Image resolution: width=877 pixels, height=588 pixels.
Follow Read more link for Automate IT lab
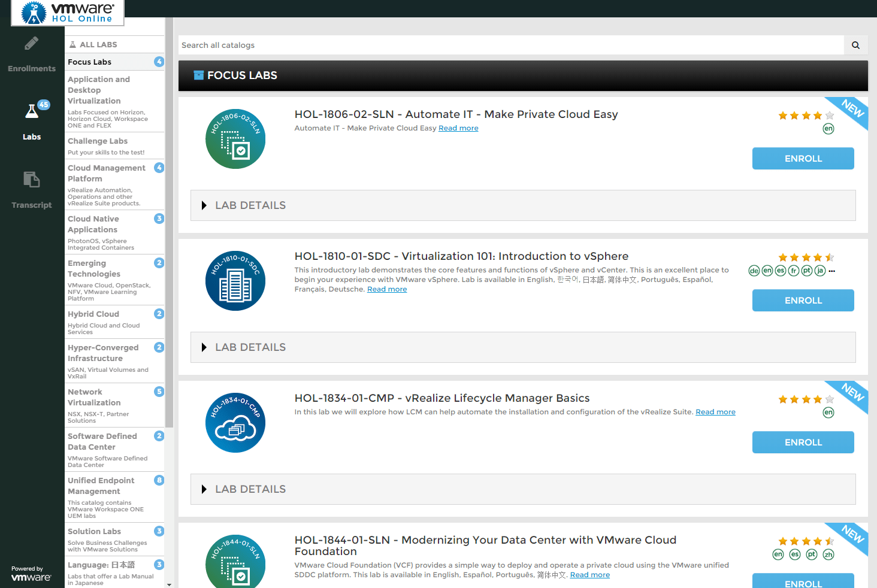click(x=458, y=128)
